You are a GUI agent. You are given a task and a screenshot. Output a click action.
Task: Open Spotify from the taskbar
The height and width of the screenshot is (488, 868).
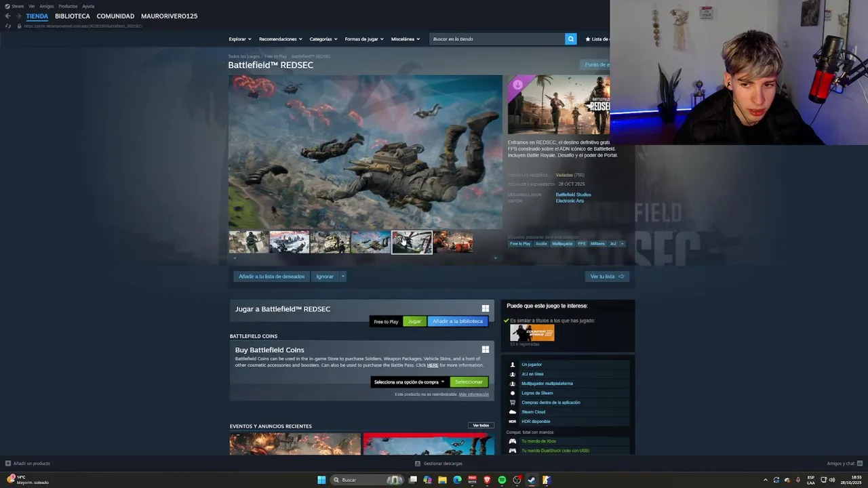502,480
